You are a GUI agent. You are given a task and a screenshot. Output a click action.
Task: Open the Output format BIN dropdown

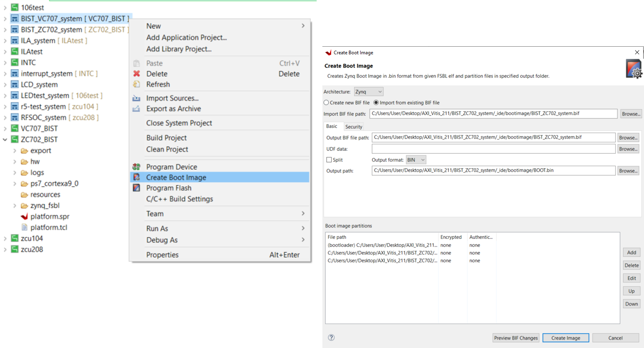(x=416, y=160)
